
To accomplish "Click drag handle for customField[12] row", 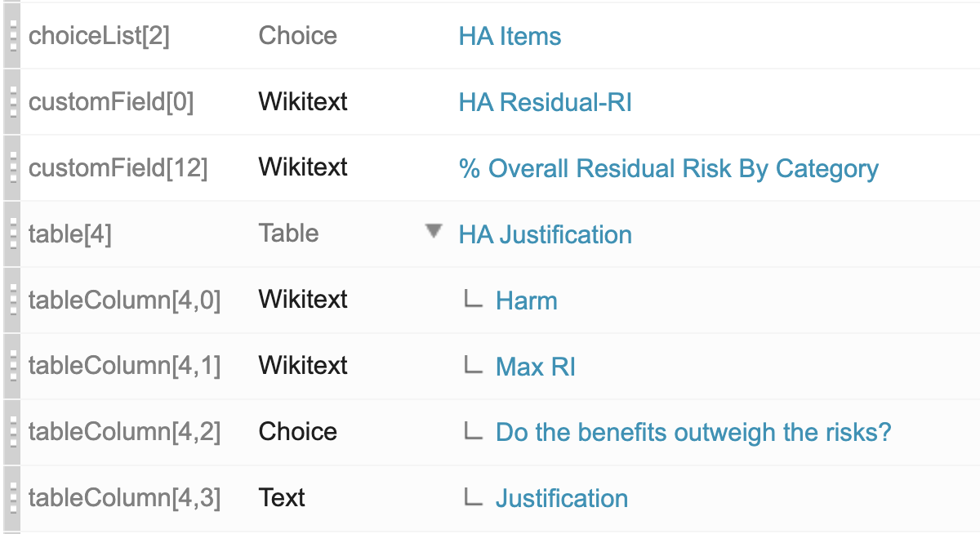I will pyautogui.click(x=11, y=168).
